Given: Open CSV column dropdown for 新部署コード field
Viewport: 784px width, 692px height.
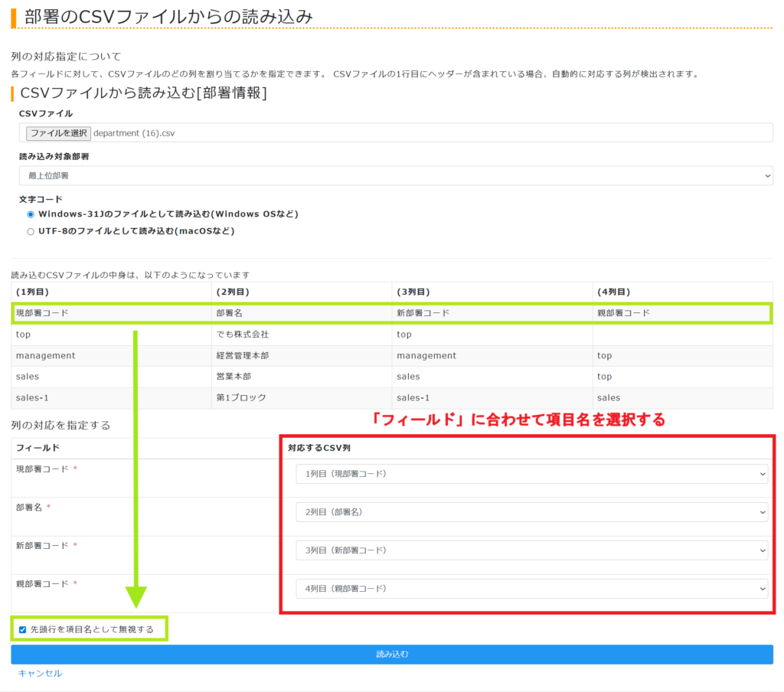Looking at the screenshot, I should (531, 550).
